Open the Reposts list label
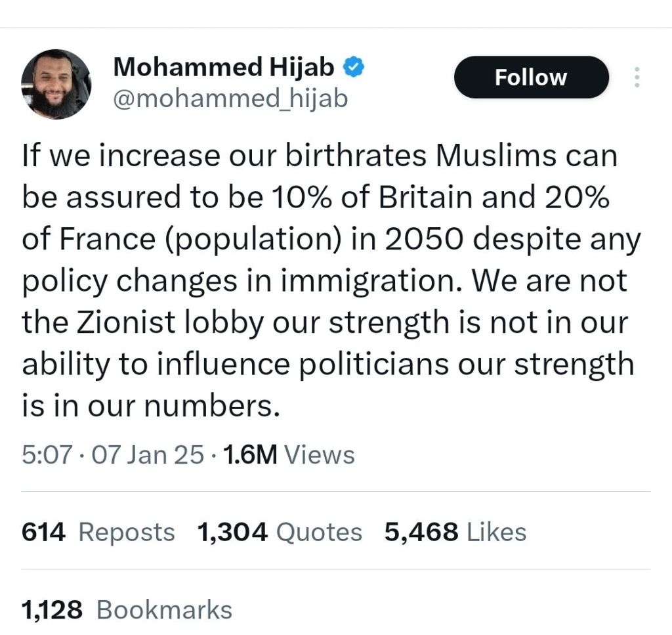The image size is (672, 635). 127,532
